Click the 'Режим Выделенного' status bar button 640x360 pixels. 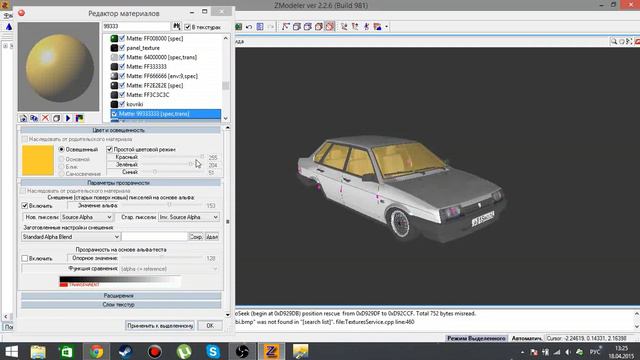point(476,338)
